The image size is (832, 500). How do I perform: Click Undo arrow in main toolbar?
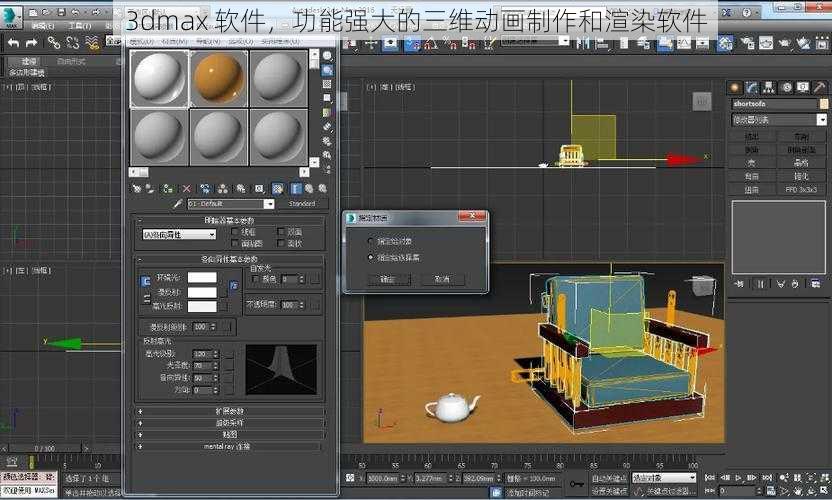pos(13,42)
